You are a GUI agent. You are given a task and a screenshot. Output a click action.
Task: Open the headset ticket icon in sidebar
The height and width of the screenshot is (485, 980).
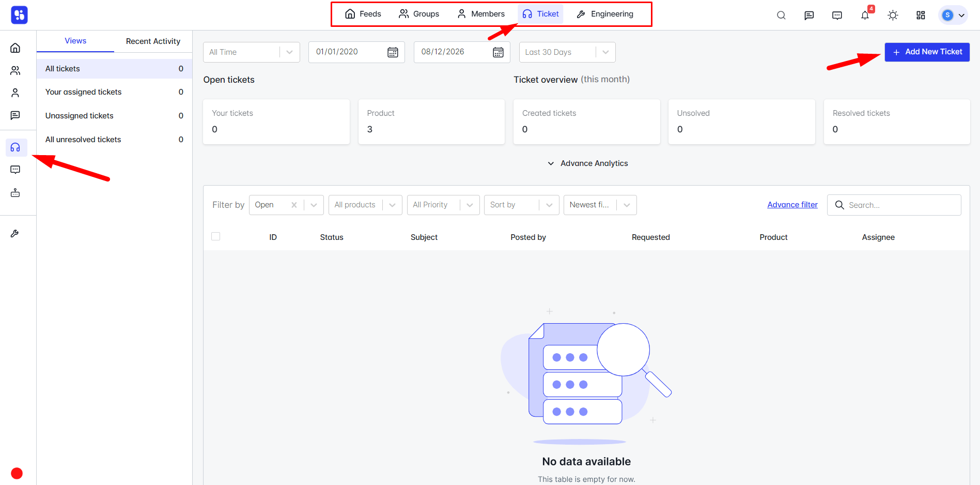pyautogui.click(x=15, y=147)
